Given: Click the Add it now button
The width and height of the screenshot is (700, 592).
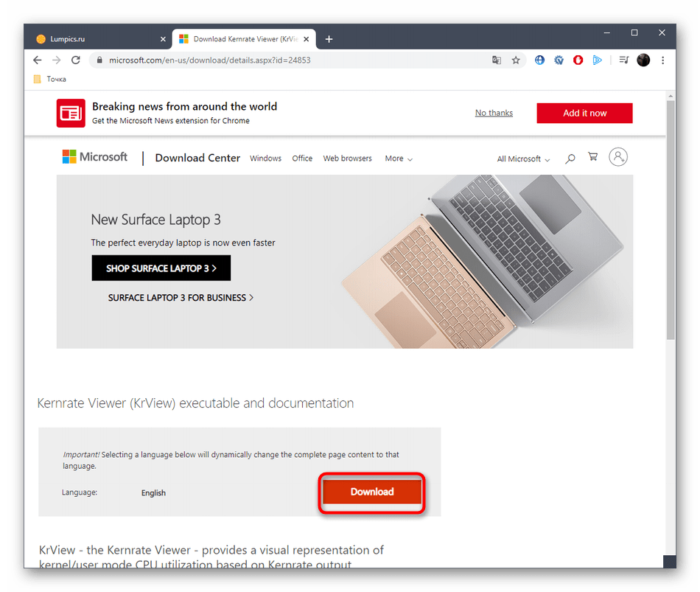Looking at the screenshot, I should 584,113.
